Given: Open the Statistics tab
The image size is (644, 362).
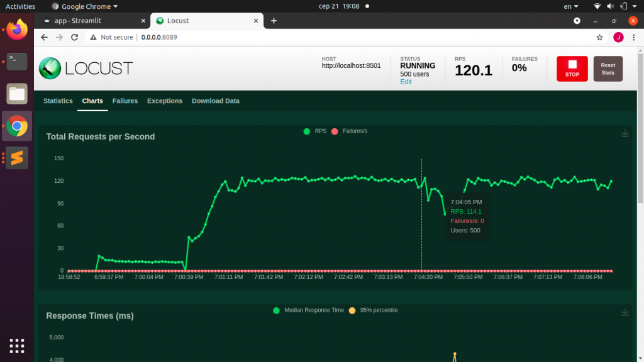Looking at the screenshot, I should tap(58, 101).
